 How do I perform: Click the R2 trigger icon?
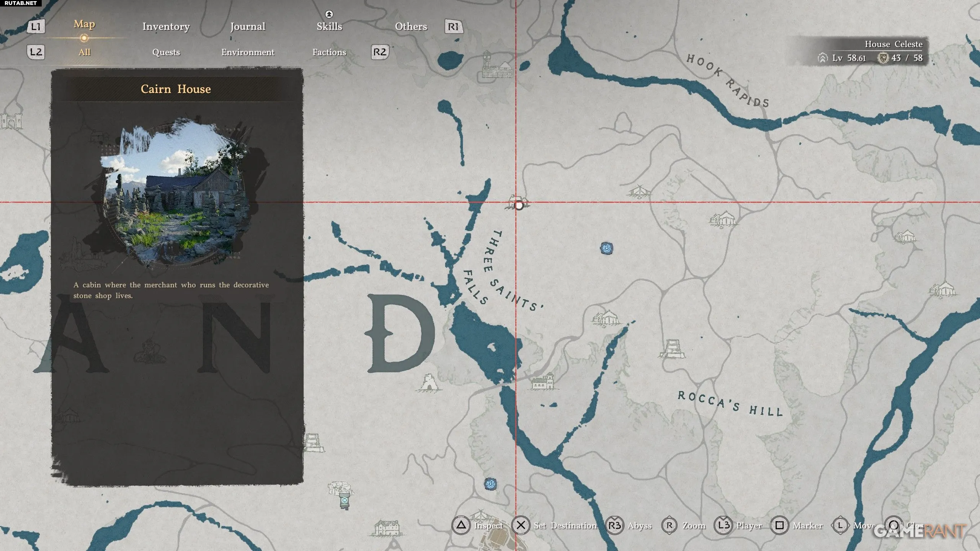pos(380,52)
